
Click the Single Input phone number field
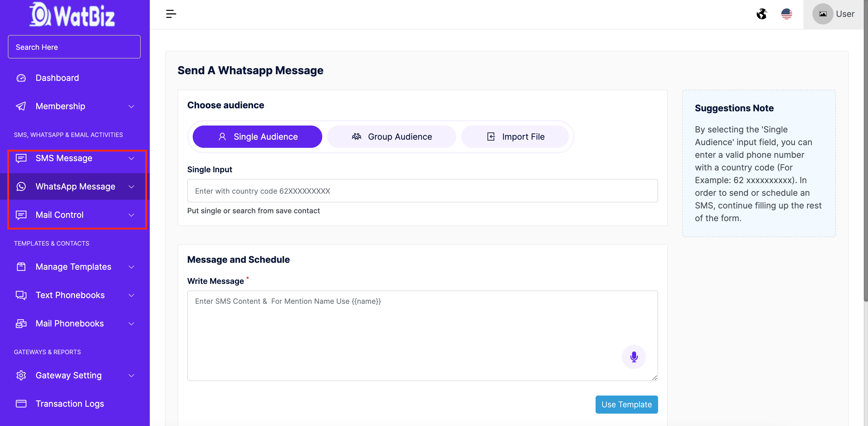[x=422, y=191]
